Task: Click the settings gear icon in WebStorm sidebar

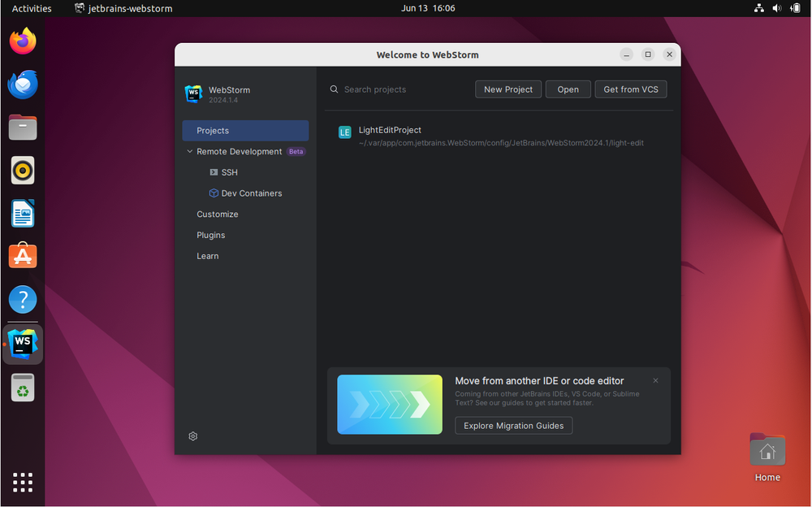Action: (x=193, y=436)
